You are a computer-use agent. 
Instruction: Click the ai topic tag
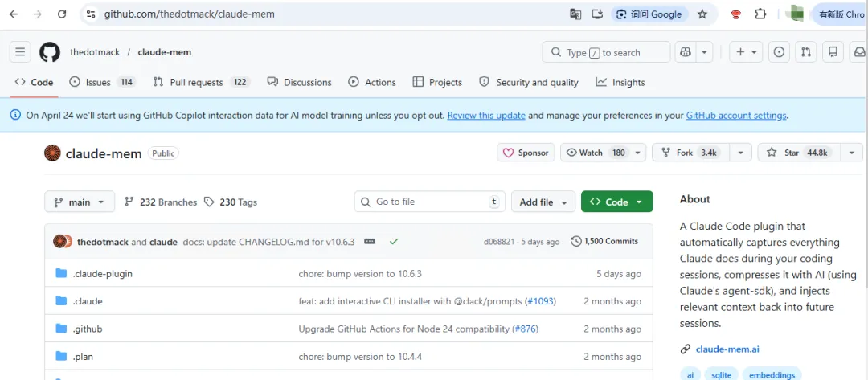[690, 375]
